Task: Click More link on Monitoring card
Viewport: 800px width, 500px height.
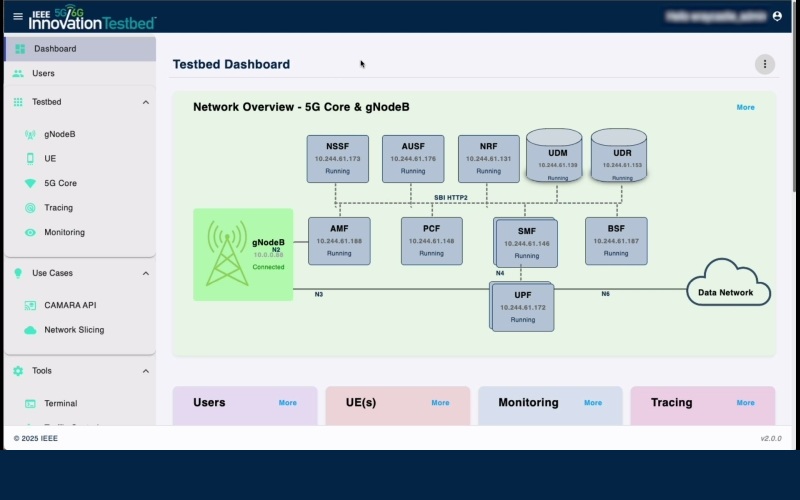Action: pos(593,403)
